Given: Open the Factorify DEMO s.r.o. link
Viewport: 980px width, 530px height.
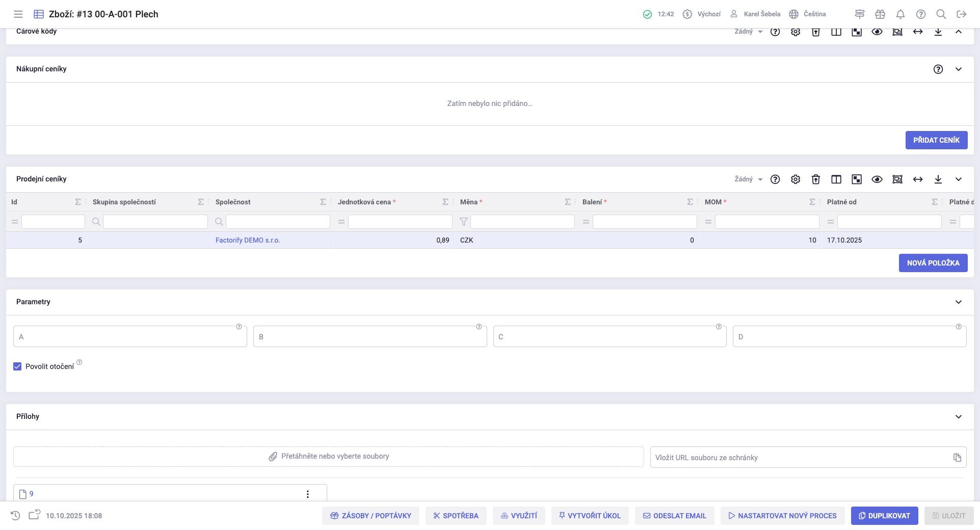Looking at the screenshot, I should pos(248,241).
